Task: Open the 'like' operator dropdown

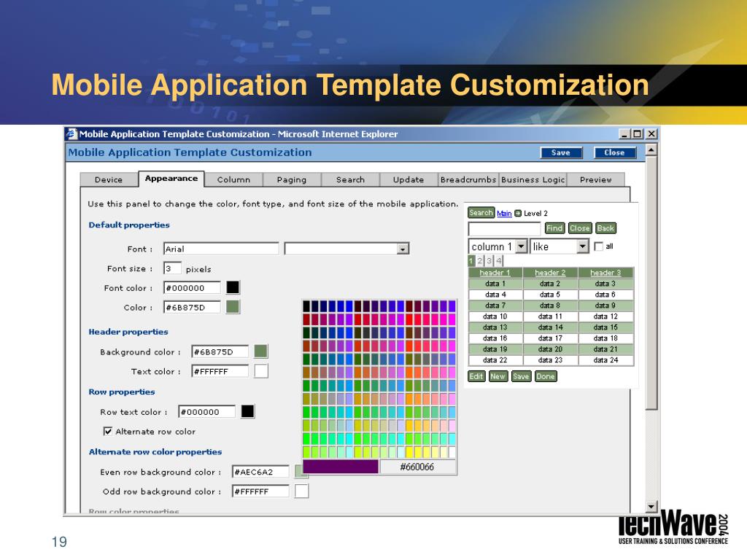Action: tap(583, 246)
